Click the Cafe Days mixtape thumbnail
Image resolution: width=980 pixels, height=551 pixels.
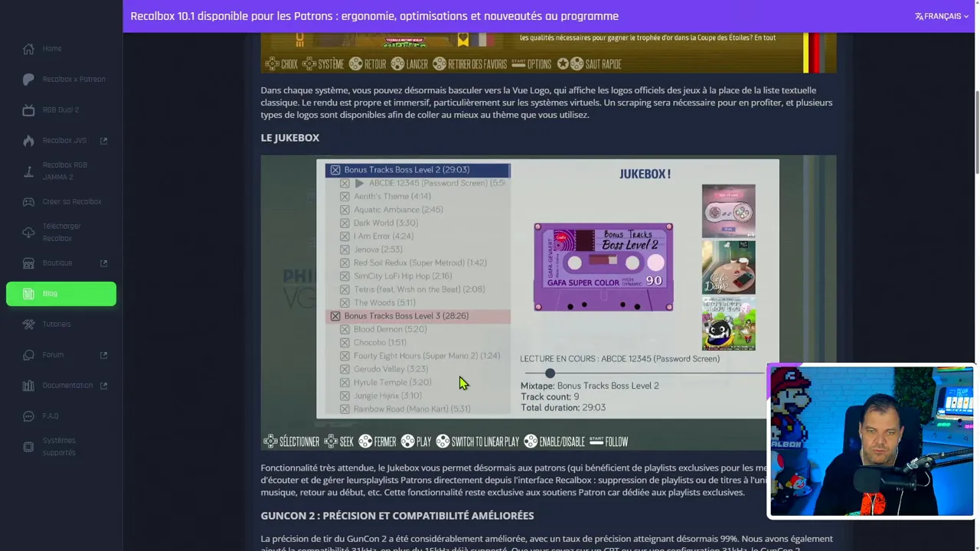728,268
